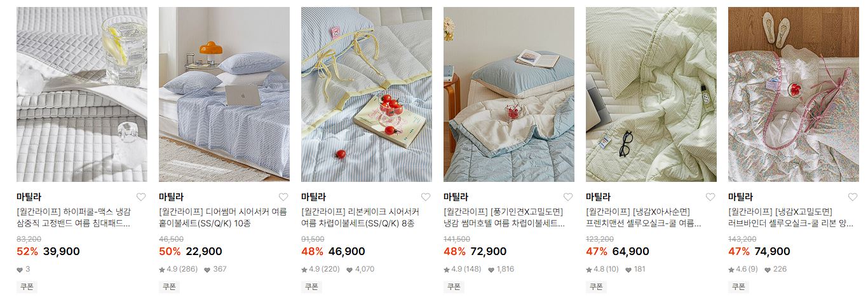Open the floral ribbon bedding thumbnail

794,94
